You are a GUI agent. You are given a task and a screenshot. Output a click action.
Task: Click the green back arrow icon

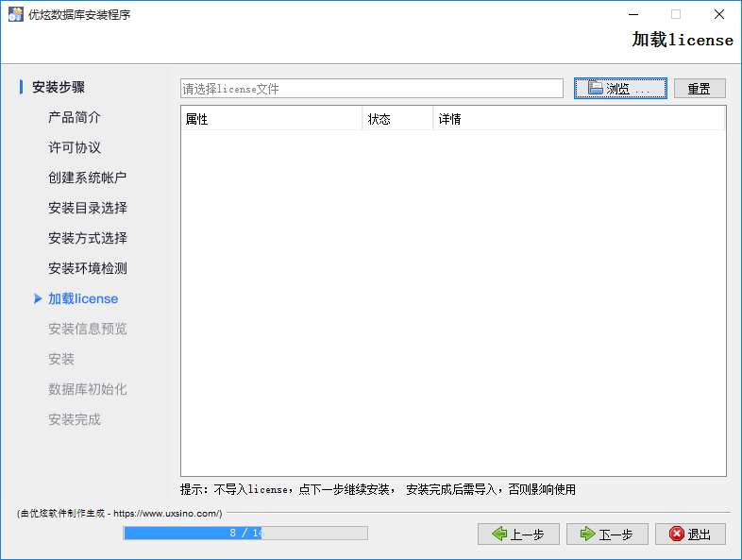click(499, 535)
